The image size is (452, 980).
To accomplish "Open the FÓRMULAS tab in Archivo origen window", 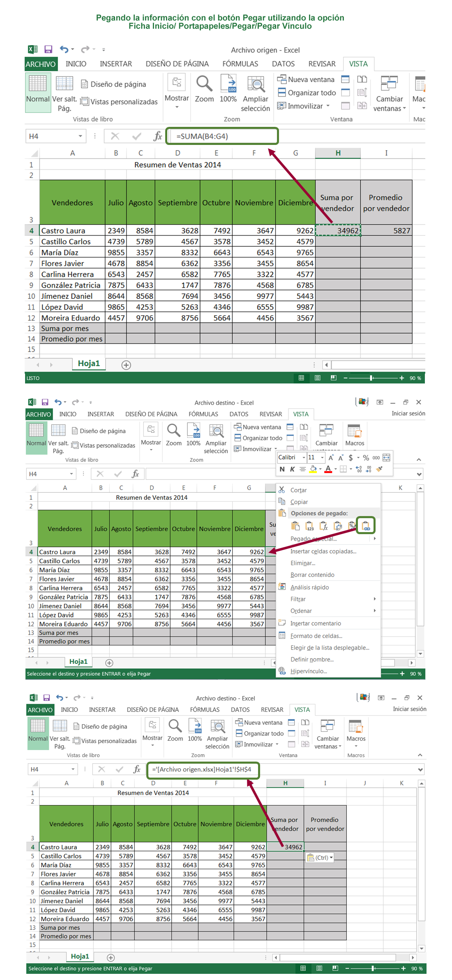I will (240, 64).
